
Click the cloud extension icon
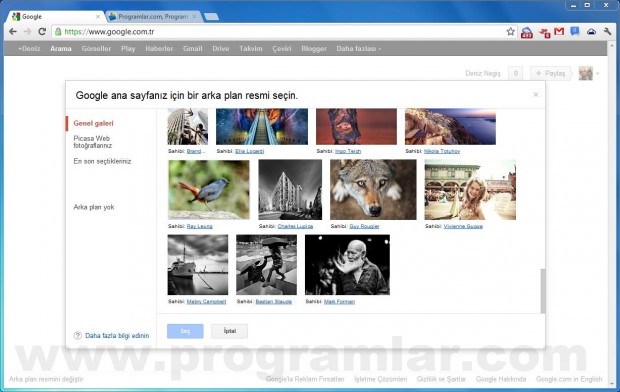[591, 32]
